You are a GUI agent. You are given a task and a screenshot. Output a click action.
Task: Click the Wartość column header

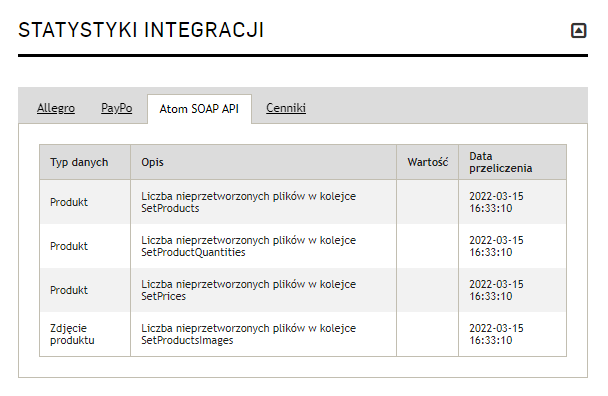(x=428, y=162)
